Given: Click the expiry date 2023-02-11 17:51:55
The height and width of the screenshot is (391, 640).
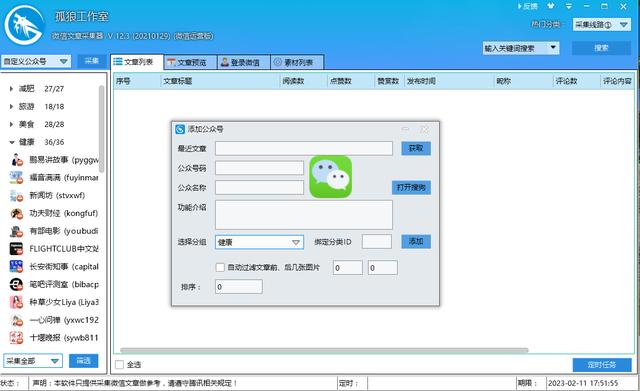Looking at the screenshot, I should click(583, 383).
